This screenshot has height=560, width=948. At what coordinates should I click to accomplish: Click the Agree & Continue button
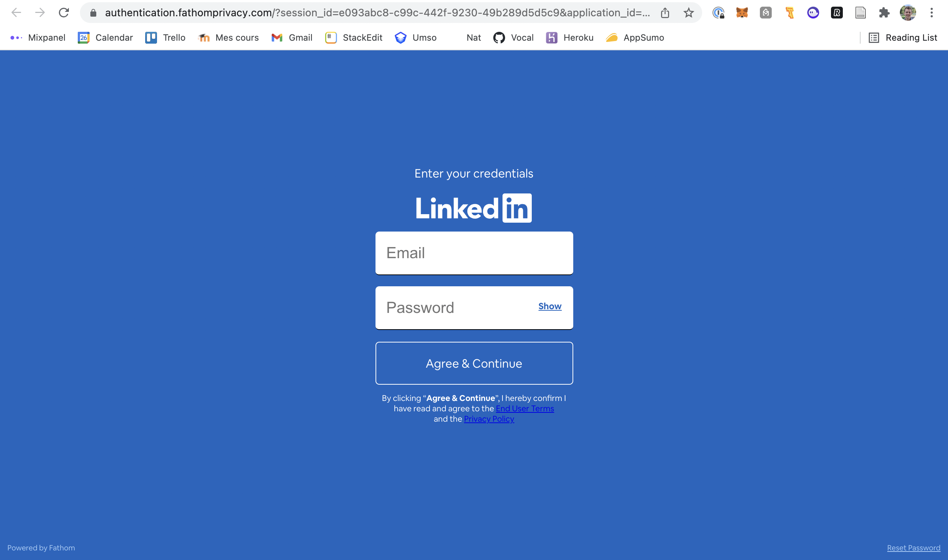pyautogui.click(x=474, y=363)
